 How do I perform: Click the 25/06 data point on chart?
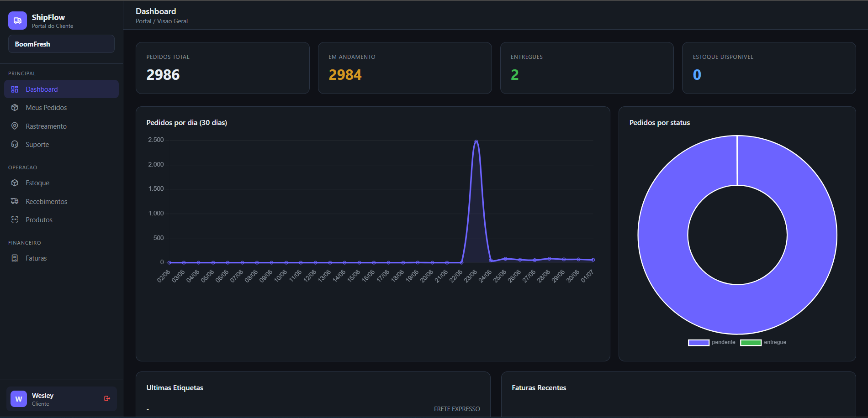505,259
